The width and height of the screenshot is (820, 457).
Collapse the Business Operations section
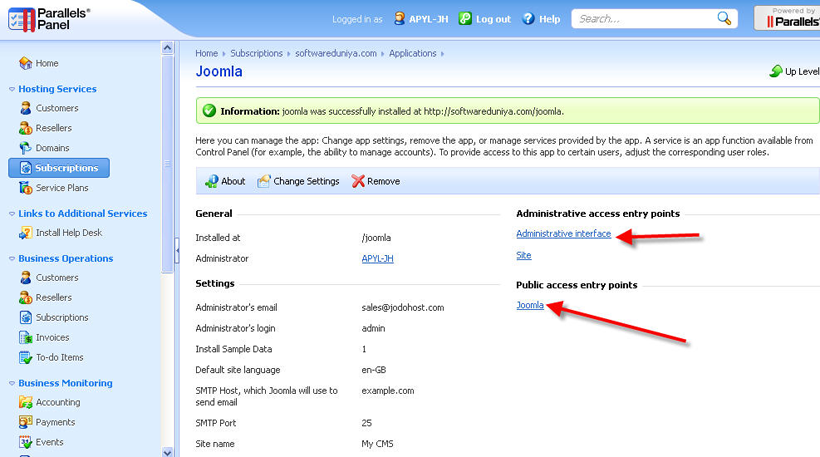pos(12,259)
